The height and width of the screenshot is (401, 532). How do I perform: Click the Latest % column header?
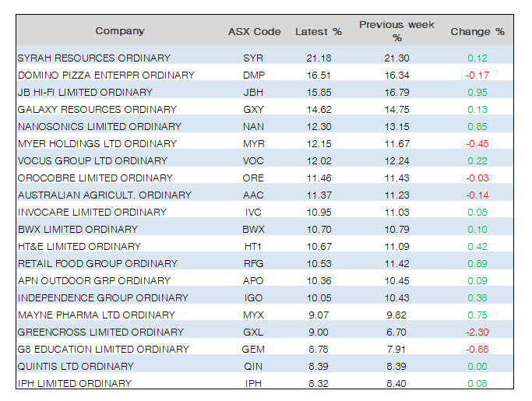[x=318, y=32]
